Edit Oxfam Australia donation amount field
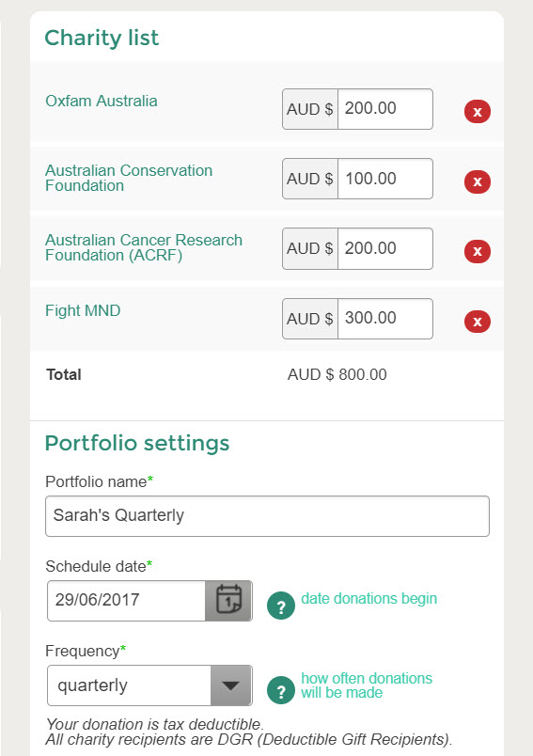This screenshot has width=533, height=756. coord(385,109)
